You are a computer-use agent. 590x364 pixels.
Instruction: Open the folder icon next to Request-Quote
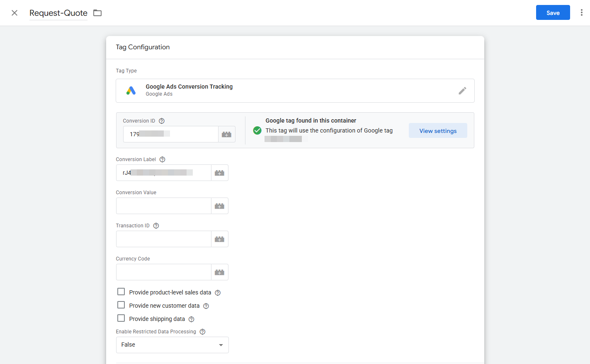point(97,13)
